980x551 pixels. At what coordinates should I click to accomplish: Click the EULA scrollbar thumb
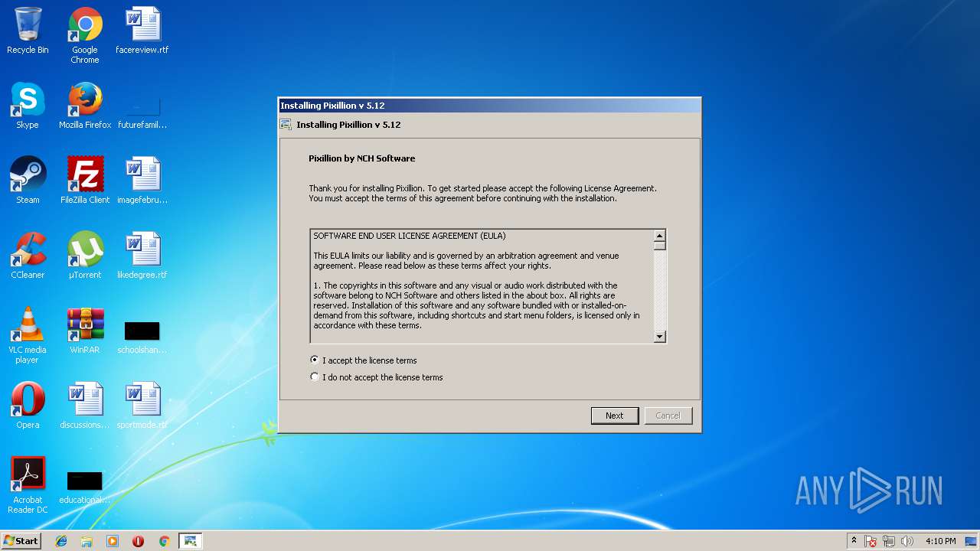[660, 246]
